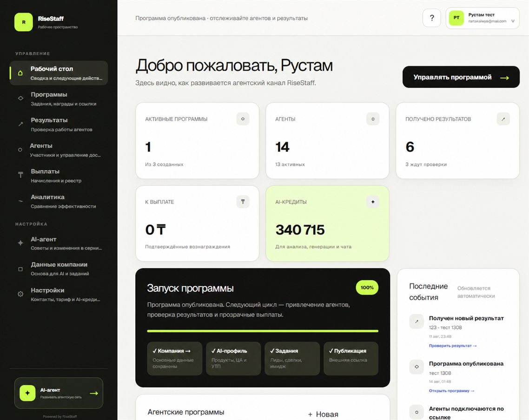Click the Управлять программой button

pyautogui.click(x=461, y=77)
